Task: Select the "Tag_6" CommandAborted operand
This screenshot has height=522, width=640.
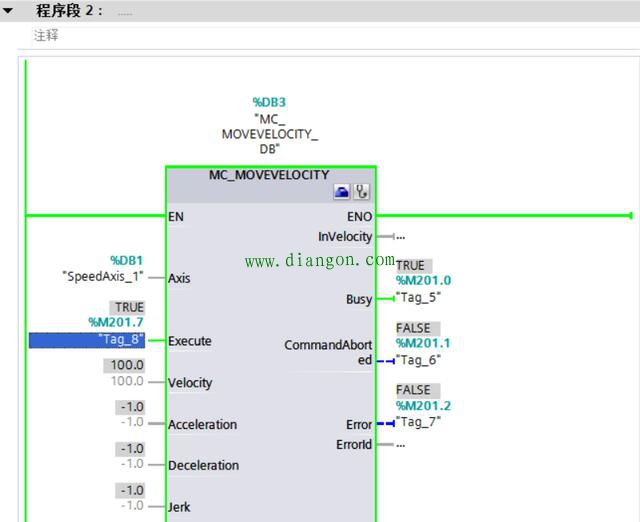Action: coord(418,359)
